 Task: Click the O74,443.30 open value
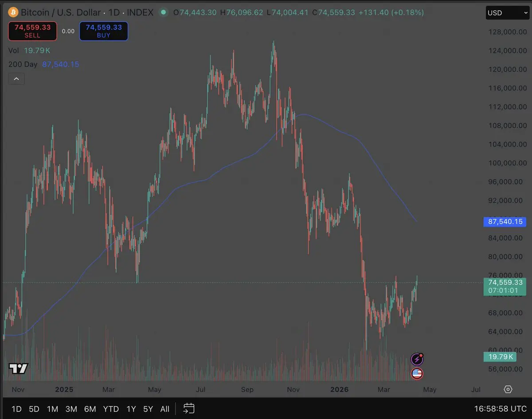pos(195,12)
